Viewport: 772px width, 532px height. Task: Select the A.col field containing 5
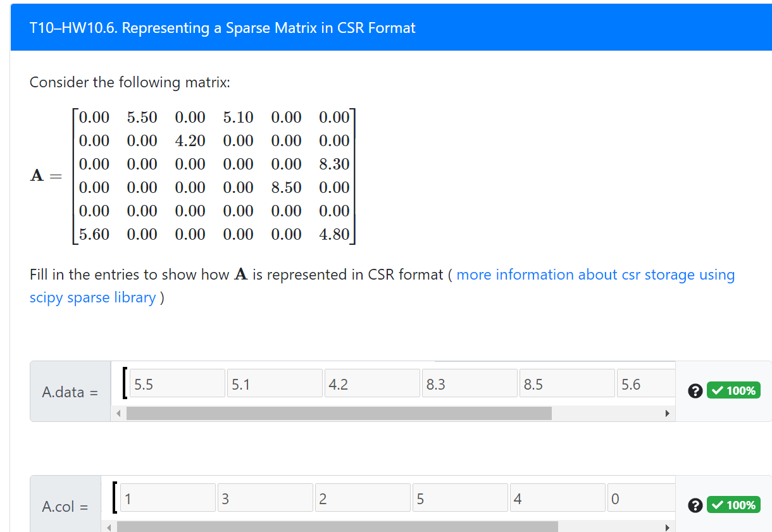(x=460, y=497)
